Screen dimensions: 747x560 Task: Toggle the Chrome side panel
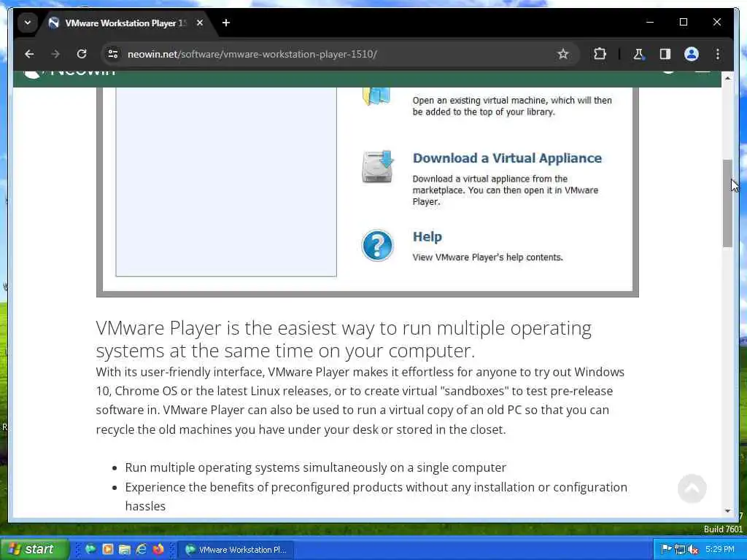tap(665, 54)
